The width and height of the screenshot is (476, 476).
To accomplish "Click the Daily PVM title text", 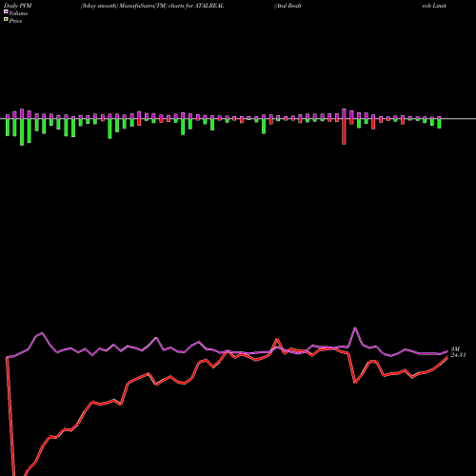I will [18, 6].
